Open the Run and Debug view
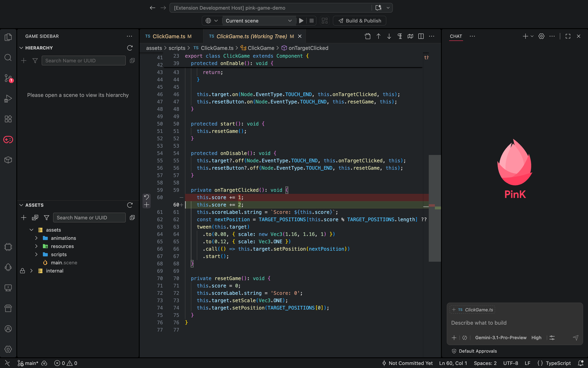The height and width of the screenshot is (368, 588). click(8, 99)
